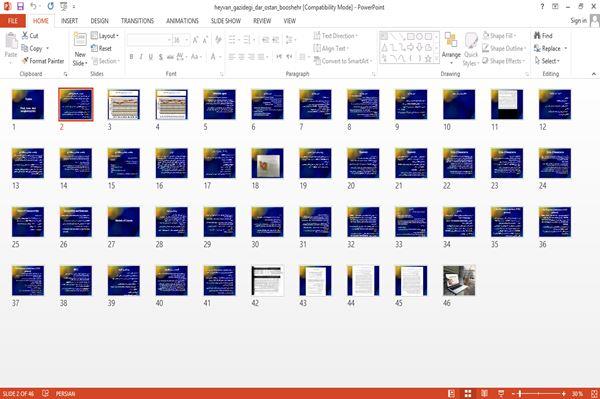Open PowerPoint Help question mark
Screen dimensions: 600x399
coord(542,7)
